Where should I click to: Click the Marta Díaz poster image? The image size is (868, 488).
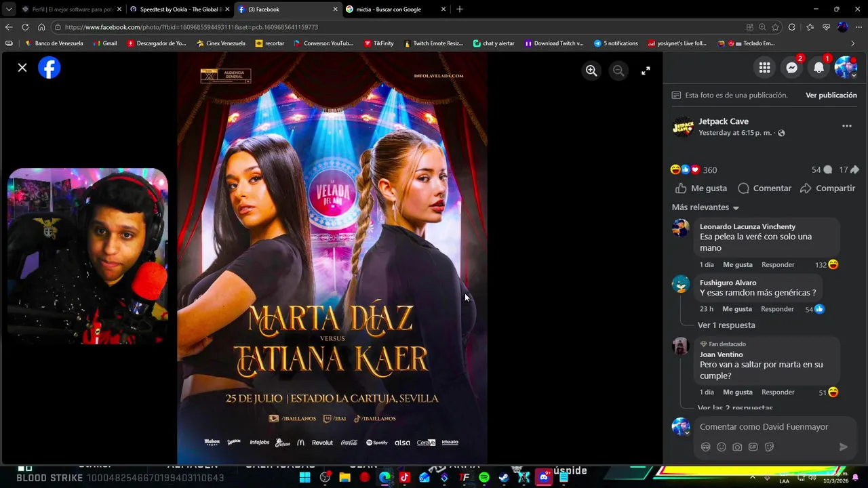tap(332, 258)
